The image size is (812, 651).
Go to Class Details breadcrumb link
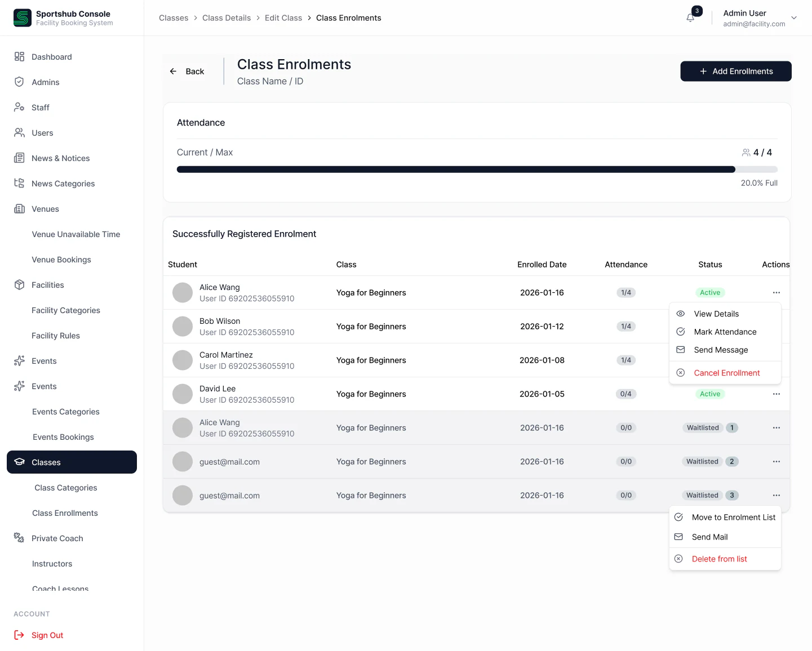click(x=227, y=18)
